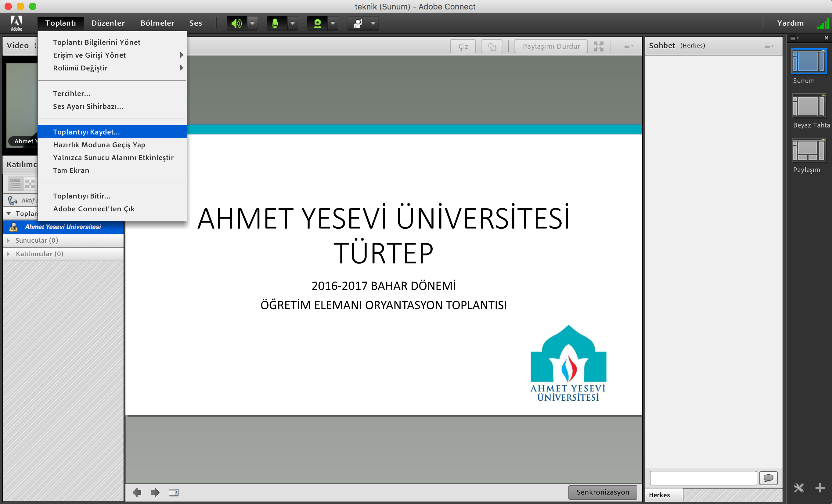832x504 pixels.
Task: Choose Tam Ekran menu entry
Action: coord(113,170)
